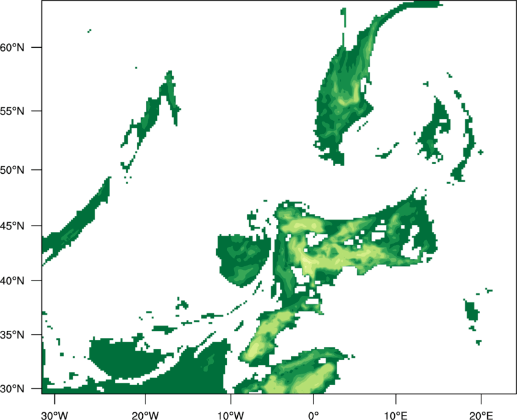Click the 35°N latitude axis label
This screenshot has width=517, height=420.
pos(12,335)
